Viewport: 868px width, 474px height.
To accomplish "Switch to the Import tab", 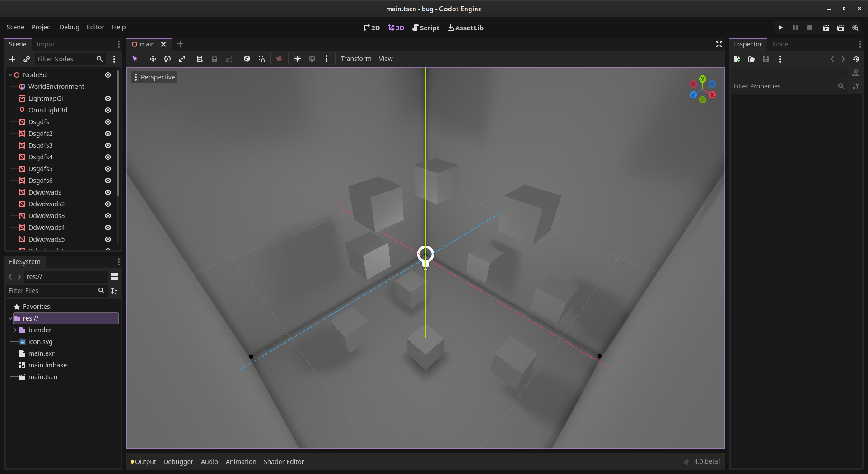I will click(47, 44).
